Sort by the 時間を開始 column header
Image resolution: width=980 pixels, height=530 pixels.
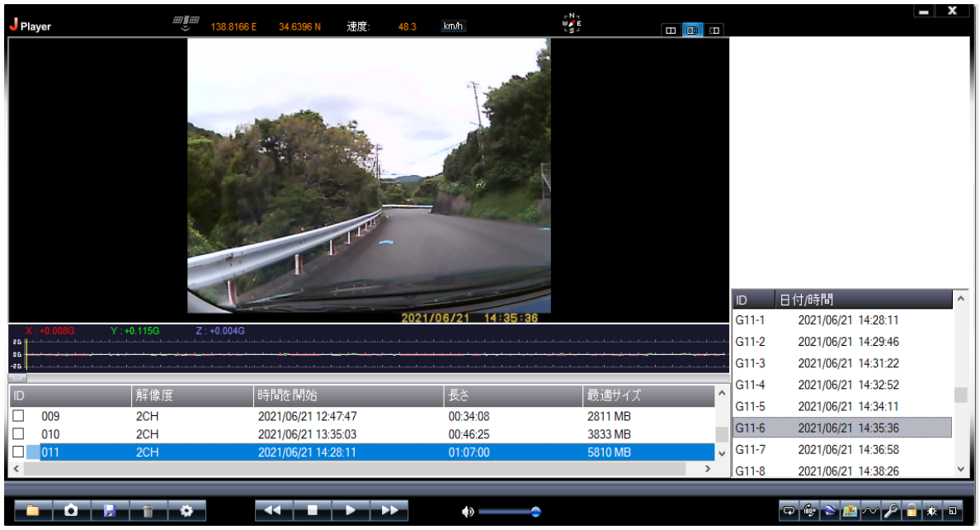pyautogui.click(x=346, y=395)
